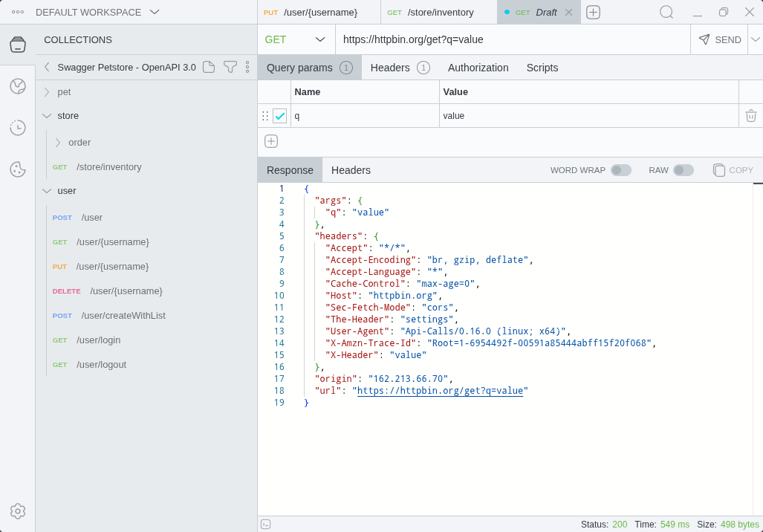
Task: Open global search
Action: tap(666, 12)
